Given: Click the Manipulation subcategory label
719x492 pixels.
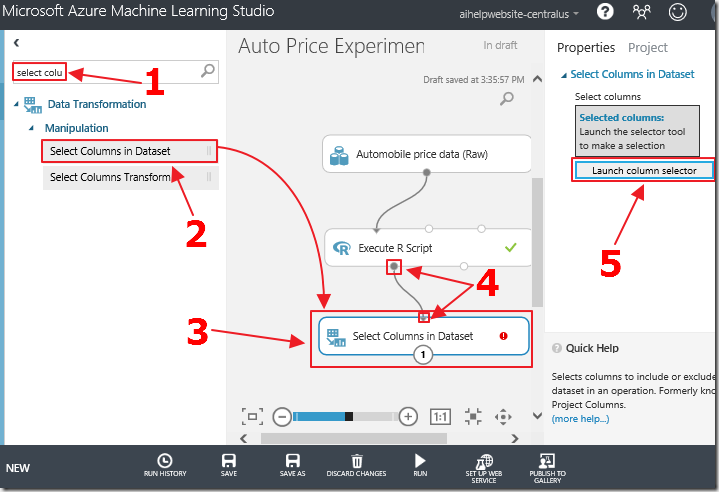Looking at the screenshot, I should [x=77, y=128].
